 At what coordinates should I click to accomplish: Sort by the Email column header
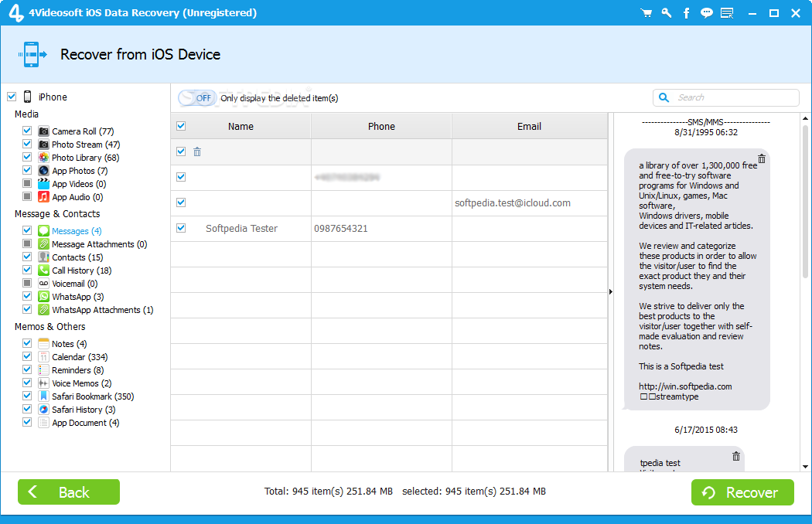tap(529, 126)
